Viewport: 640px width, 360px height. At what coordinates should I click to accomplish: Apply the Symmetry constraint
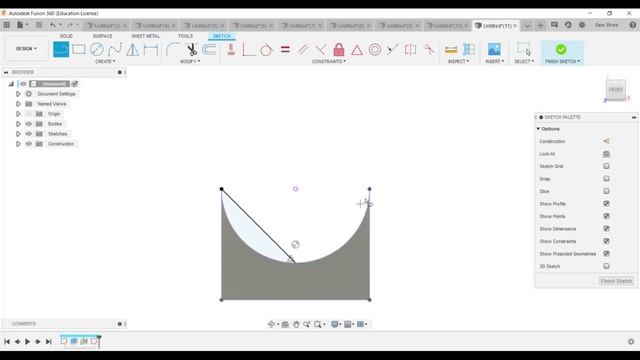coord(410,49)
